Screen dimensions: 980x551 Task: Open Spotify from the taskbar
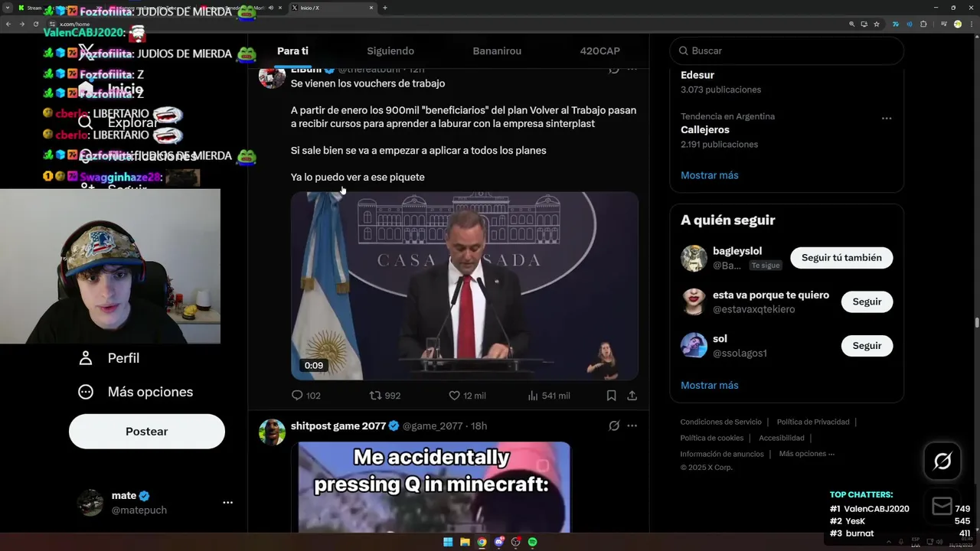pos(532,542)
